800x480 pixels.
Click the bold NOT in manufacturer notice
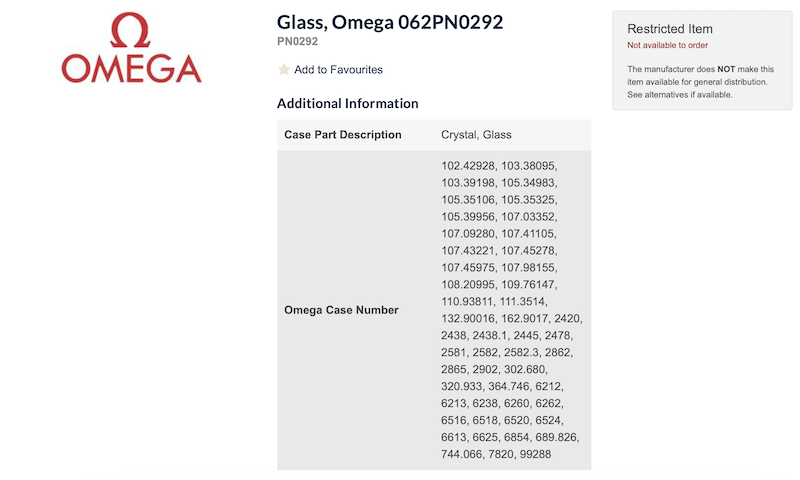point(727,69)
